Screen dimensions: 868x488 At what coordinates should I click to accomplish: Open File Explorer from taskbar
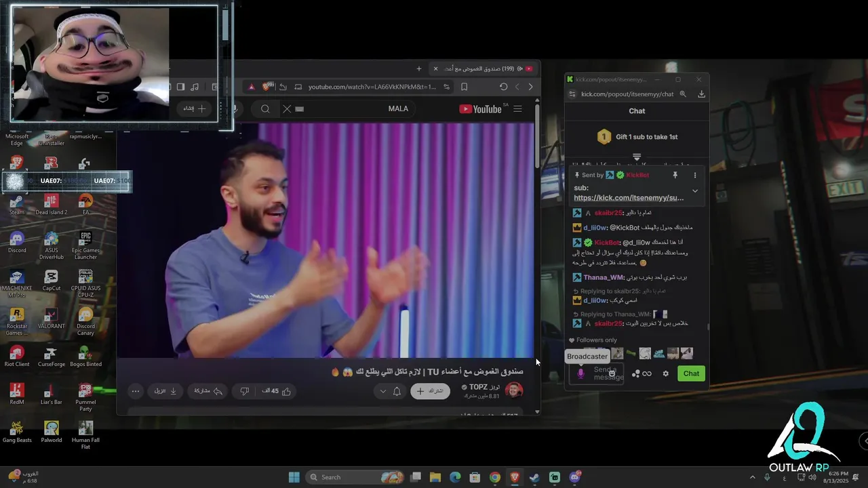click(x=435, y=477)
